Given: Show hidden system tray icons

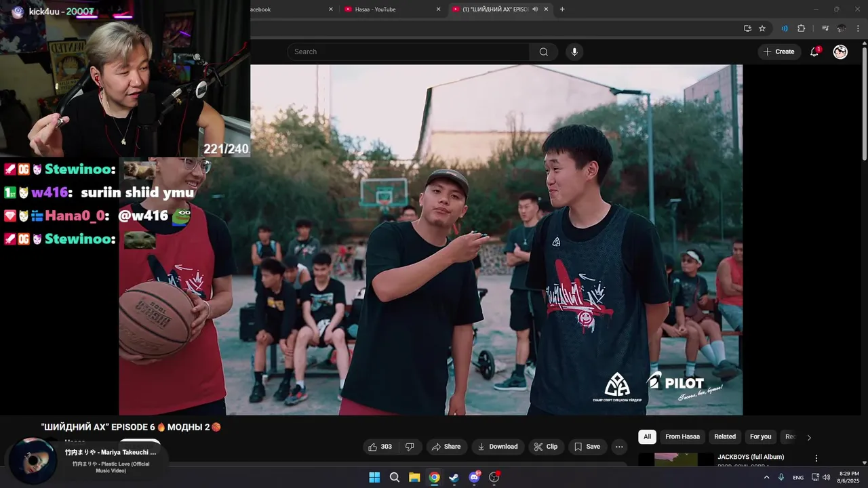Looking at the screenshot, I should [767, 477].
